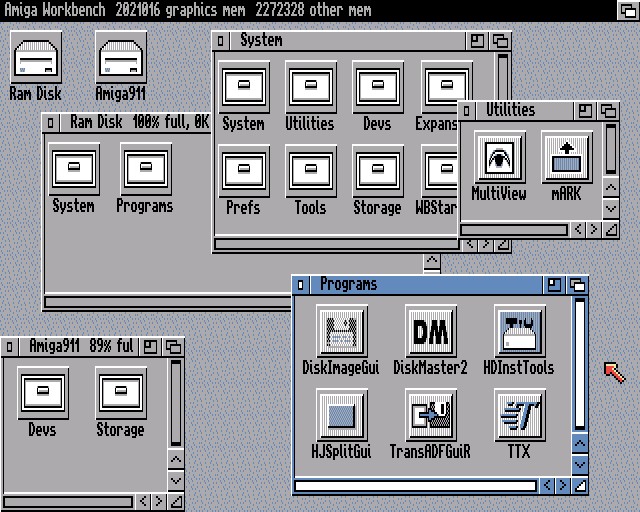Screen dimensions: 640x512
Task: Open HDInstTools in Programs window
Action: [519, 331]
